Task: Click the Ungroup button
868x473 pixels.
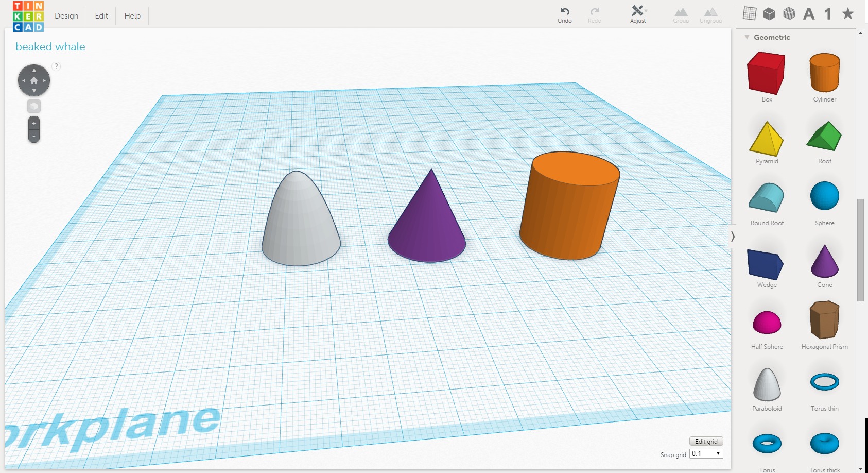Action: 711,15
